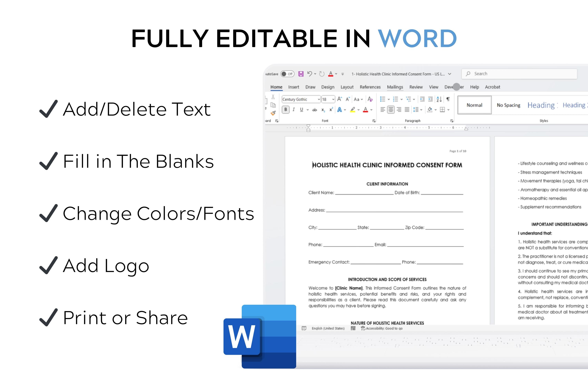This screenshot has width=588, height=392.
Task: Apply the Heading 1 style
Action: click(543, 105)
